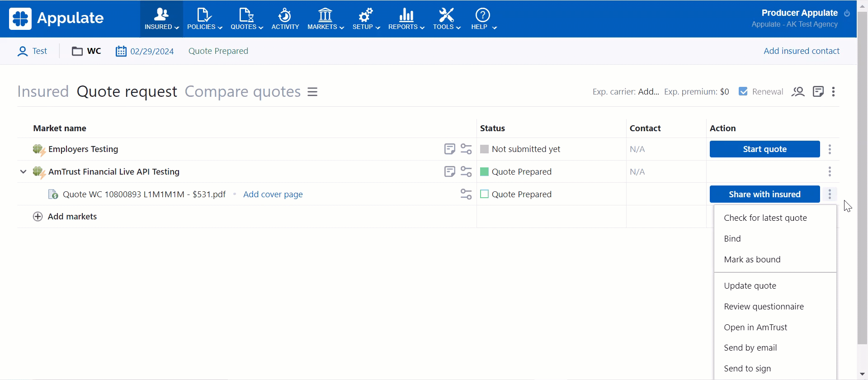The width and height of the screenshot is (868, 380).
Task: Open the Policies dropdown in navigation
Action: [x=204, y=19]
